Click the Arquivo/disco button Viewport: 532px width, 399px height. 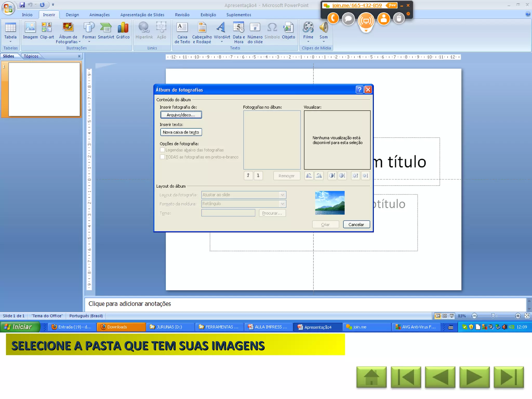click(x=181, y=115)
